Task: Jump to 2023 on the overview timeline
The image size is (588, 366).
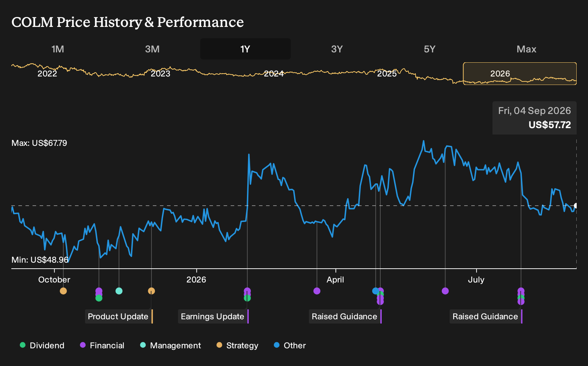Action: [x=160, y=74]
